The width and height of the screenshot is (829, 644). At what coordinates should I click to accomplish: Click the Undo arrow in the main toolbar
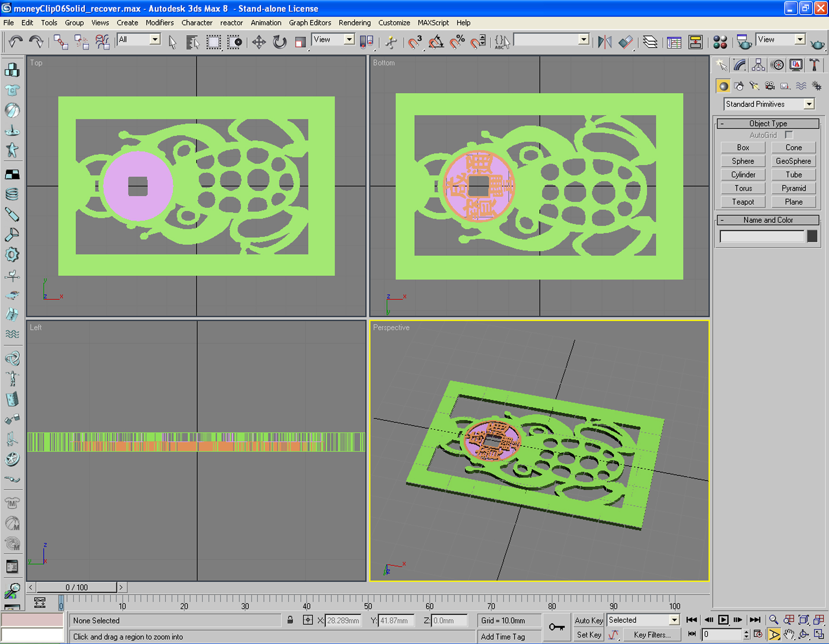click(x=15, y=42)
